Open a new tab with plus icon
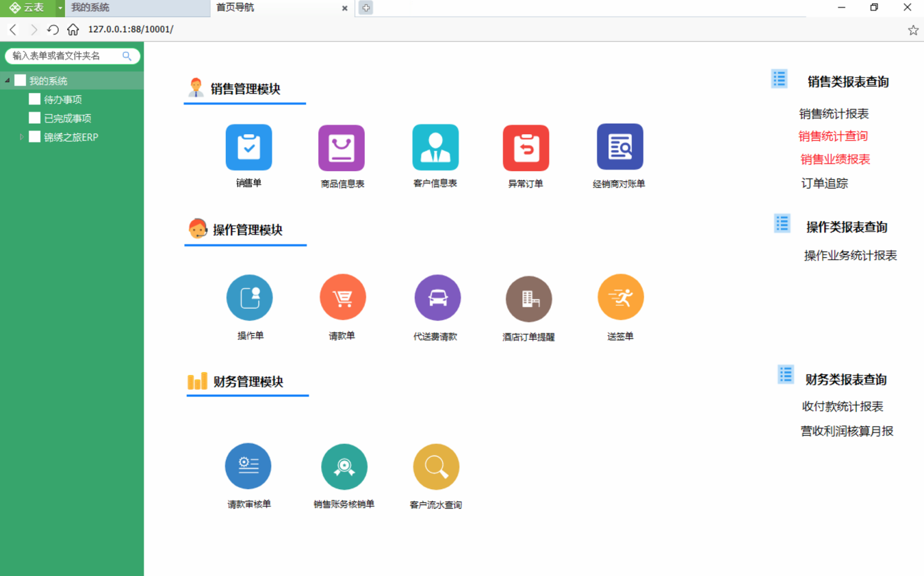Image resolution: width=924 pixels, height=576 pixels. (x=366, y=8)
